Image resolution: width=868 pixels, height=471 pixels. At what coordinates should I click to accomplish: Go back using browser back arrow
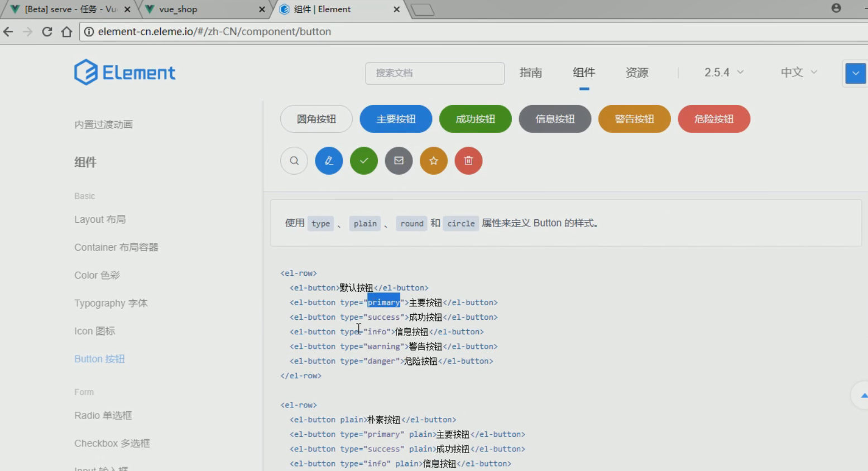coord(8,32)
